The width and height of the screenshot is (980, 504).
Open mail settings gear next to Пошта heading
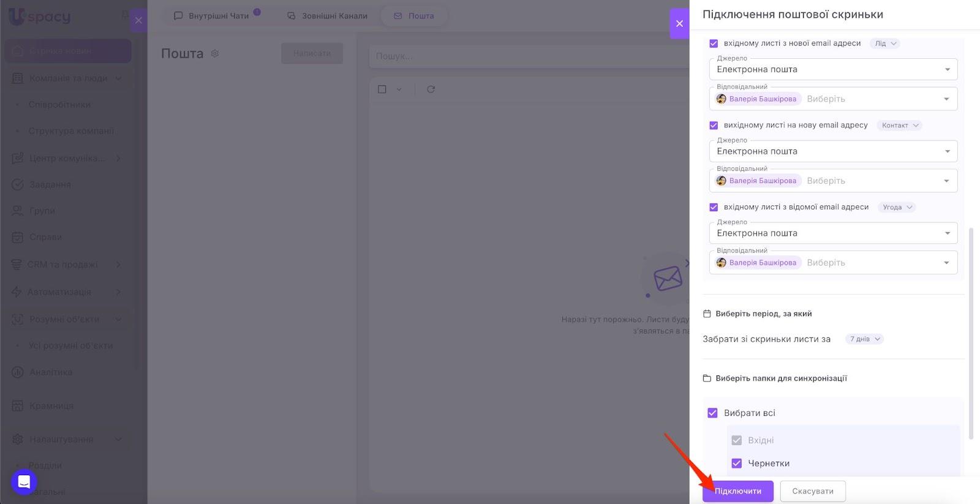215,54
